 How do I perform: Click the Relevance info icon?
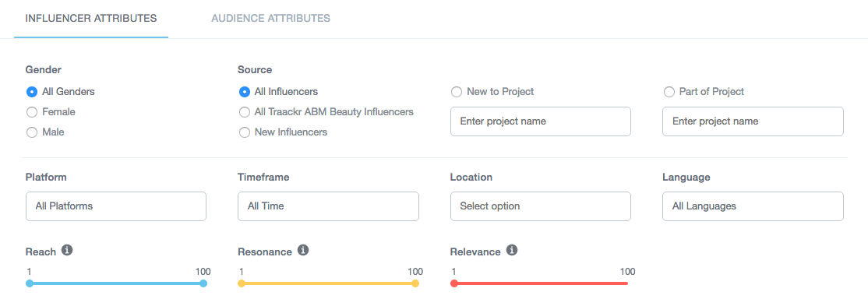(x=512, y=251)
